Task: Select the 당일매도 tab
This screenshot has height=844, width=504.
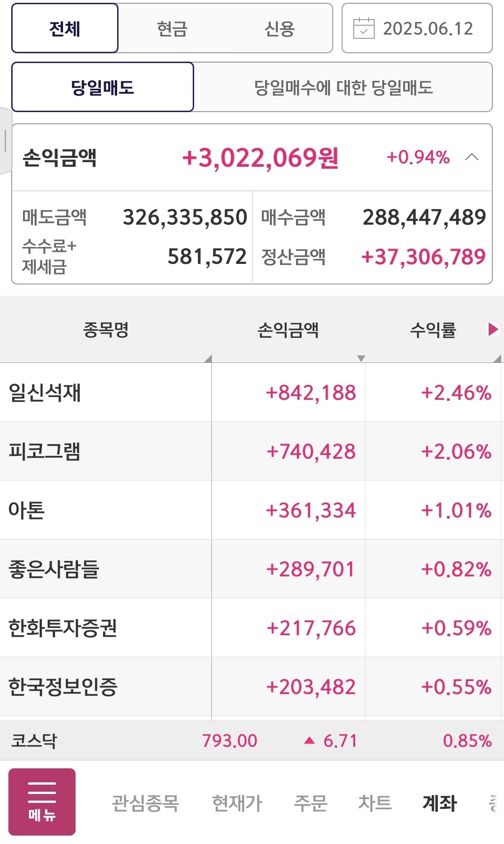Action: [103, 87]
